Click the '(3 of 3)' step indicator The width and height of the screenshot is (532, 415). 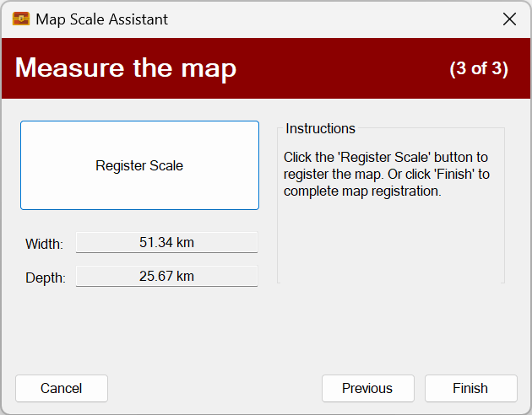pyautogui.click(x=479, y=68)
